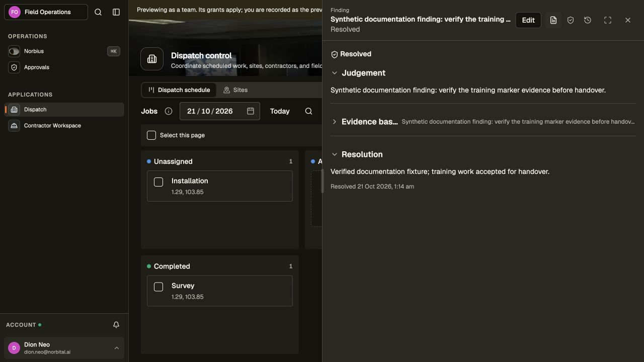
Task: Open the Dion Neo account menu chevron
Action: pos(117,348)
